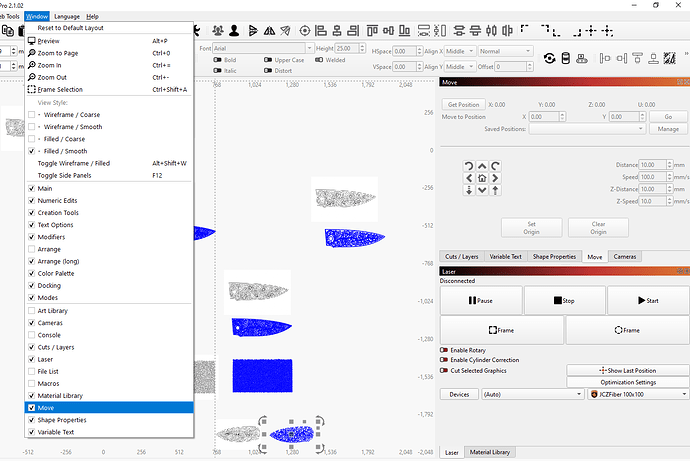Open the Saved Positions dropdown

(x=587, y=129)
